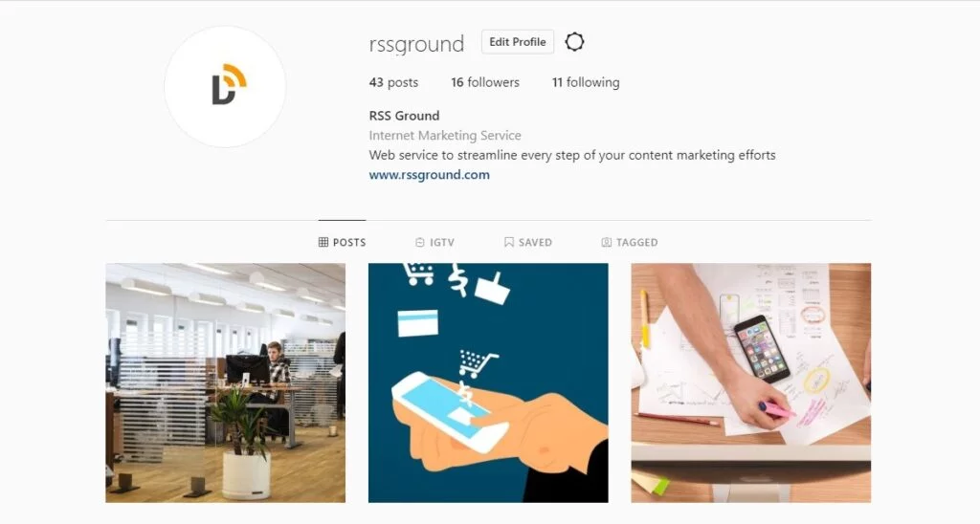Switch to the TAGGED tab
980x524 pixels.
pyautogui.click(x=630, y=242)
